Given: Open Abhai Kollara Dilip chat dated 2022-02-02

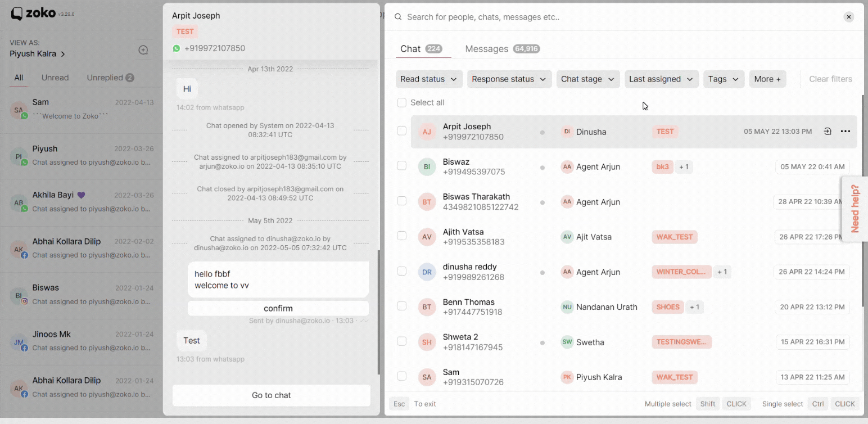Looking at the screenshot, I should (82, 248).
